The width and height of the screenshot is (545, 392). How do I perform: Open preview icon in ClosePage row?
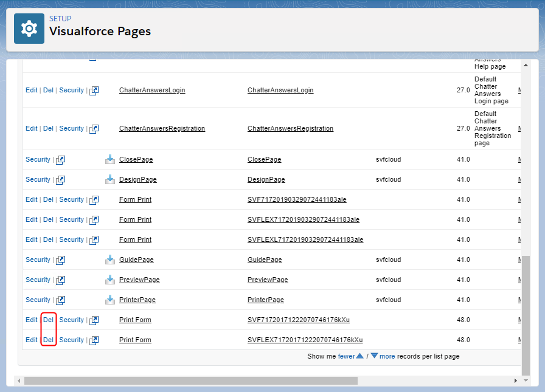point(60,160)
